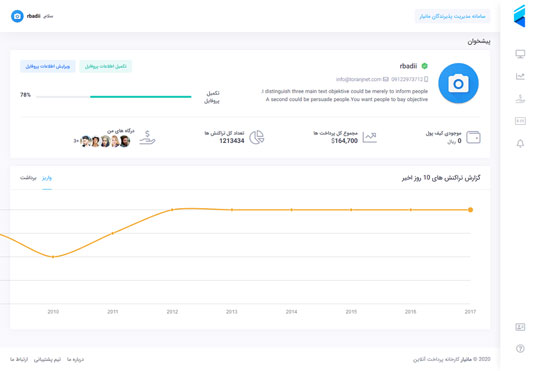The height and width of the screenshot is (371, 540).
Task: Open the card gateway sidebar icon
Action: click(x=520, y=121)
